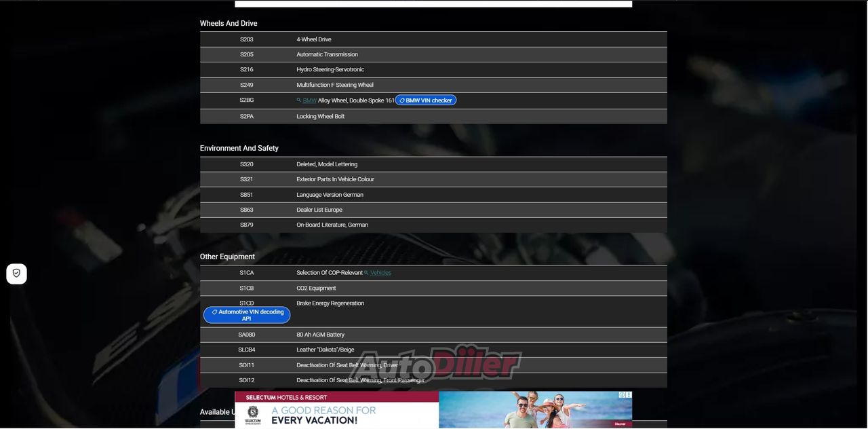The image size is (868, 429).
Task: Open the Automotive VIN decoding API button
Action: 247,315
